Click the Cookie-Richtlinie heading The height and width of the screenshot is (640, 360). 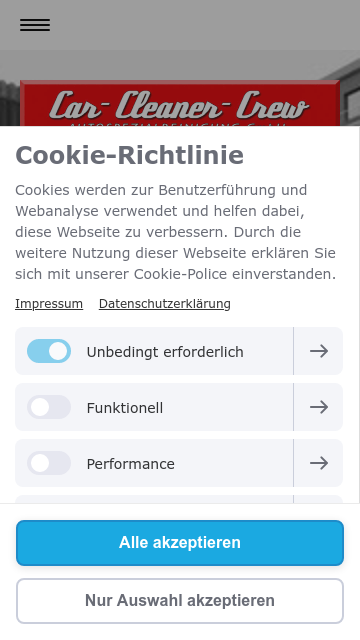[x=129, y=155]
